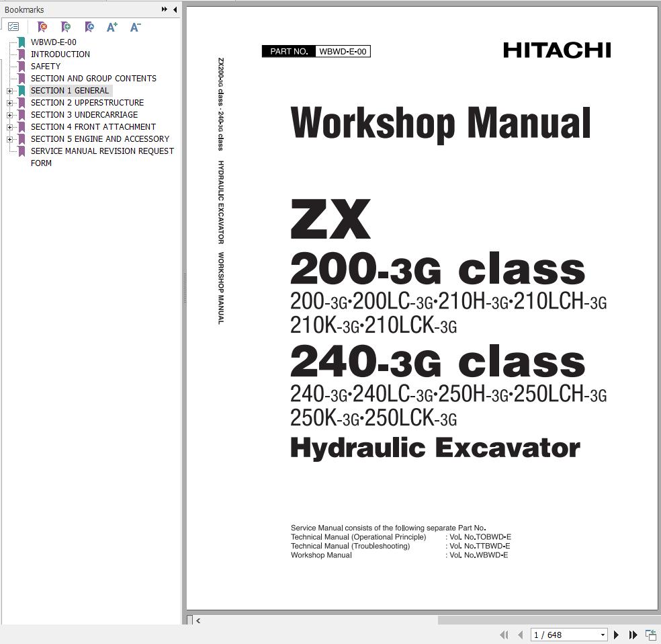Viewport: 661px width, 644px height.
Task: Click Vol. No.TTBWD-E text
Action: pos(480,546)
